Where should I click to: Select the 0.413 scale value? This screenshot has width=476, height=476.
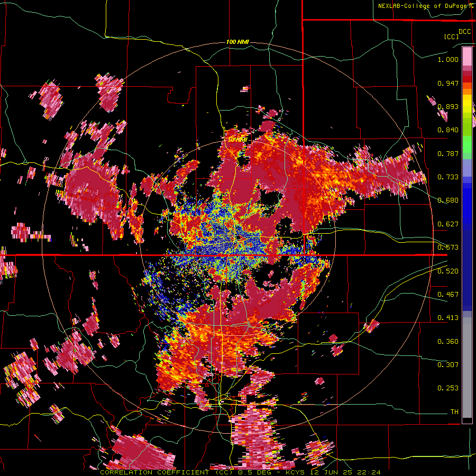[x=448, y=318]
